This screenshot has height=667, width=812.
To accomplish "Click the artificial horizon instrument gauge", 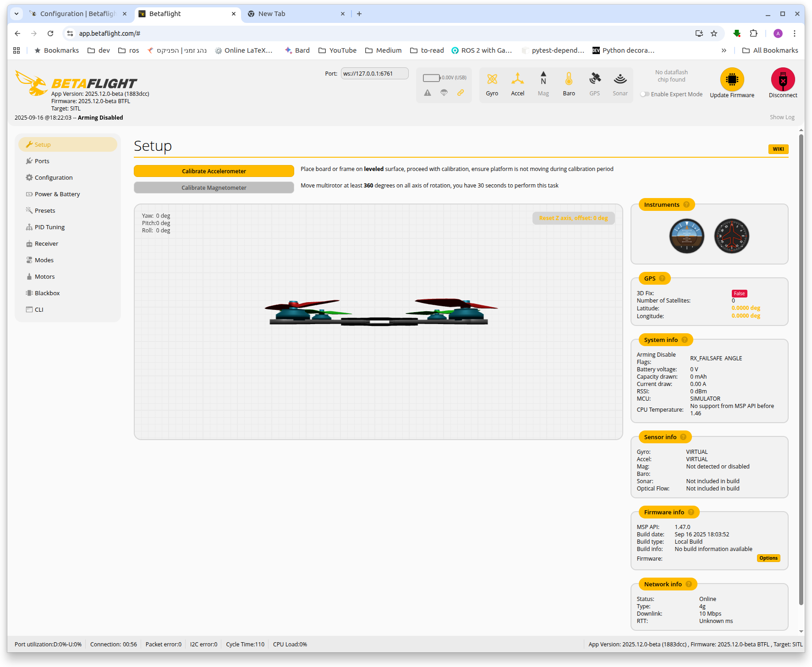I will (x=686, y=236).
